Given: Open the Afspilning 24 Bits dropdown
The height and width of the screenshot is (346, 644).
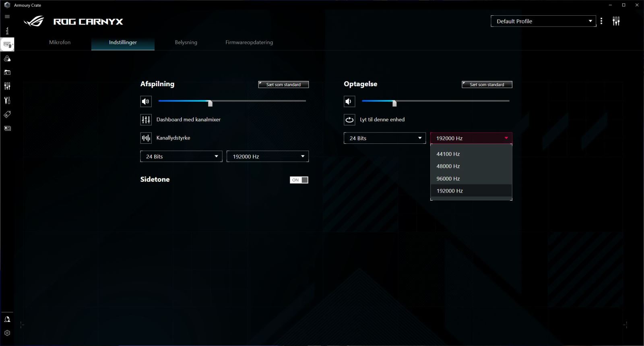Looking at the screenshot, I should click(x=181, y=156).
